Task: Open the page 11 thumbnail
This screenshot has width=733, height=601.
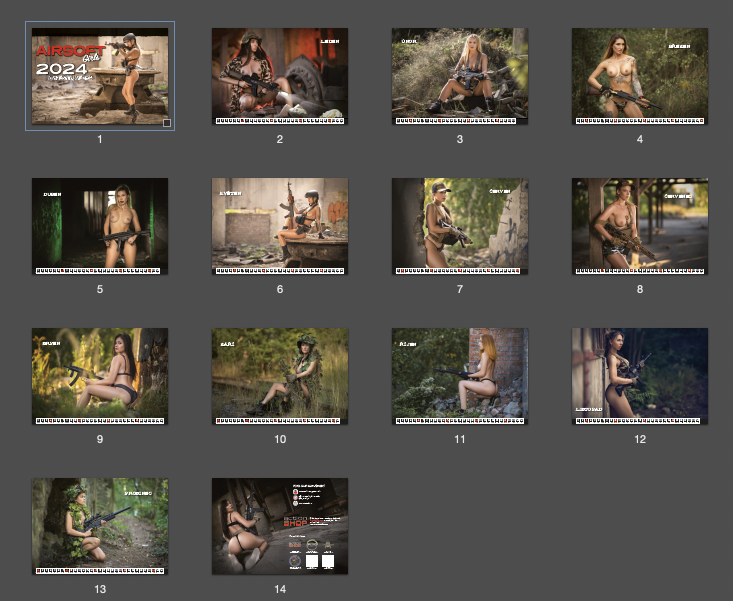Action: tap(460, 376)
